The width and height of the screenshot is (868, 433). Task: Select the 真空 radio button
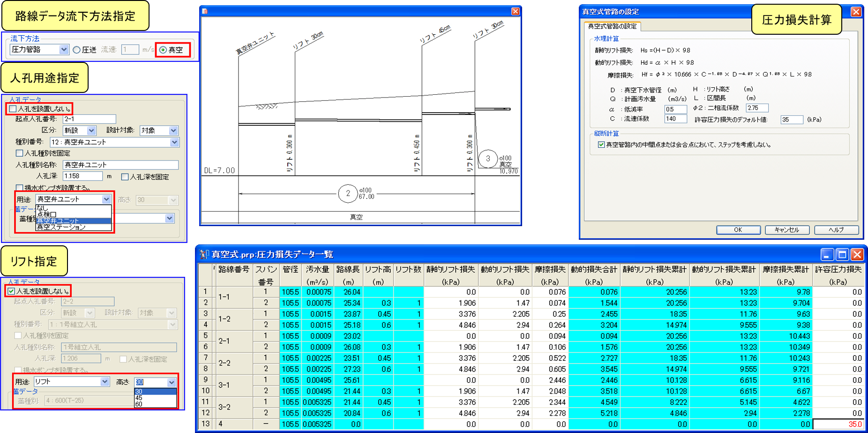tap(163, 50)
